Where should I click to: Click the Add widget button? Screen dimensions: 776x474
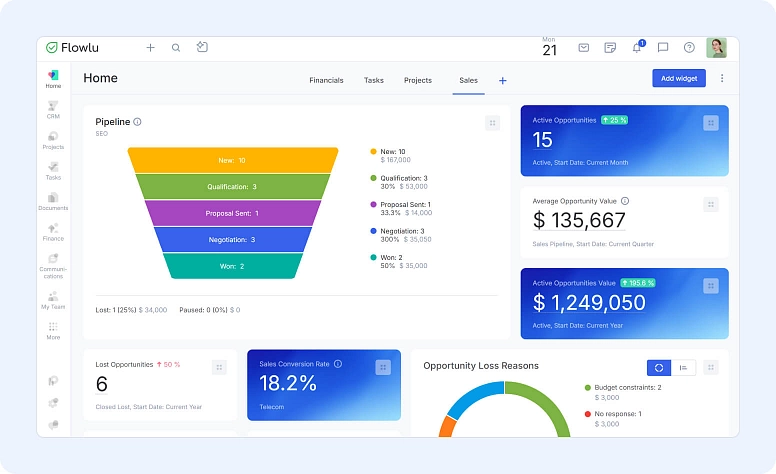pos(679,78)
